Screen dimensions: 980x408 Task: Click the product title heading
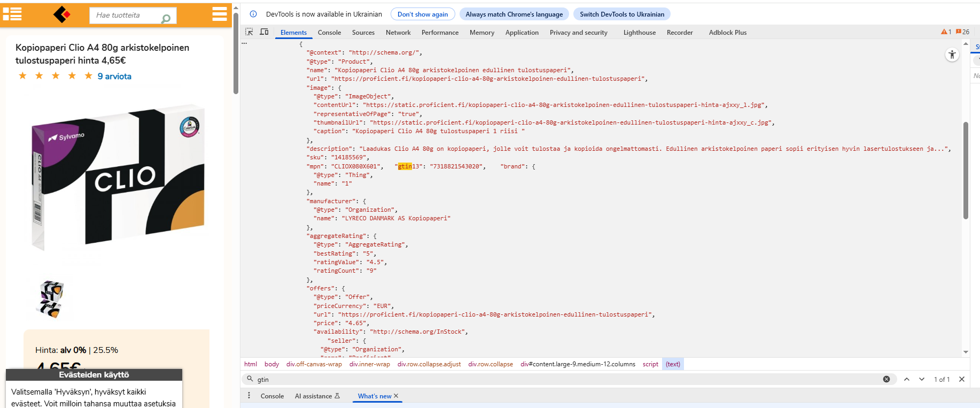102,54
